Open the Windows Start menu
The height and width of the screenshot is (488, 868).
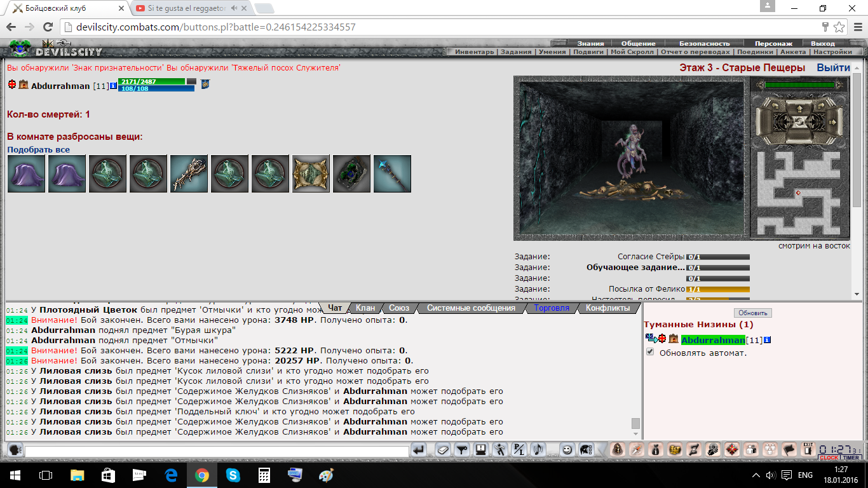15,475
